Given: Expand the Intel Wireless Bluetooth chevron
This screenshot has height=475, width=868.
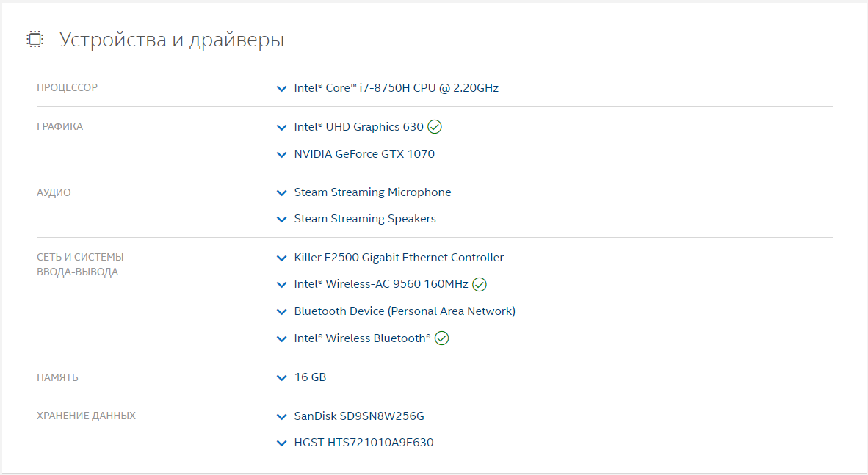Looking at the screenshot, I should coord(281,338).
